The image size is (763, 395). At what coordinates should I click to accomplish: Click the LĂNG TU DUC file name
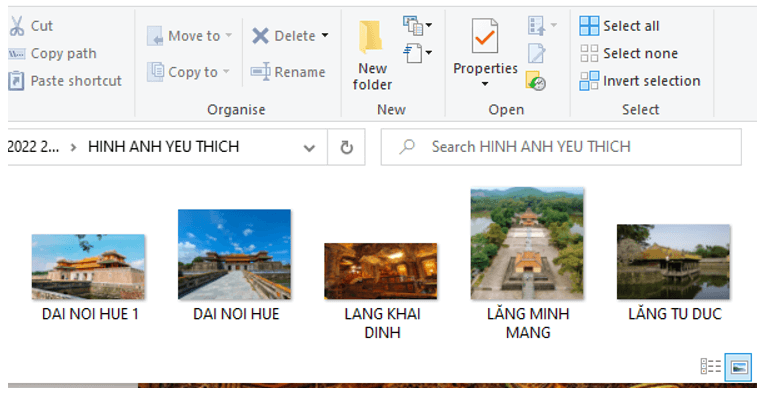(674, 314)
